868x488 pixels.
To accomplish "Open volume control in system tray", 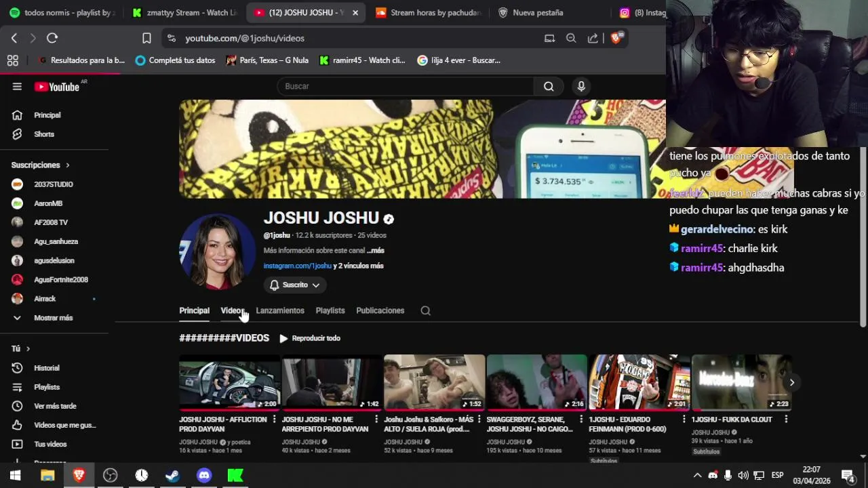I will tap(743, 475).
